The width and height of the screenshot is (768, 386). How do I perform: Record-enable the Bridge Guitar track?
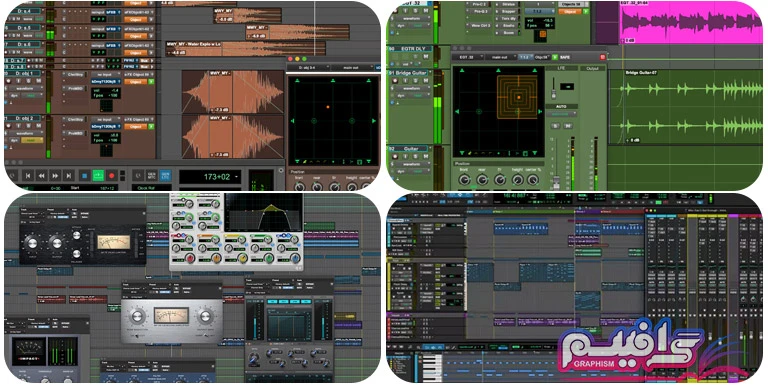tap(395, 81)
